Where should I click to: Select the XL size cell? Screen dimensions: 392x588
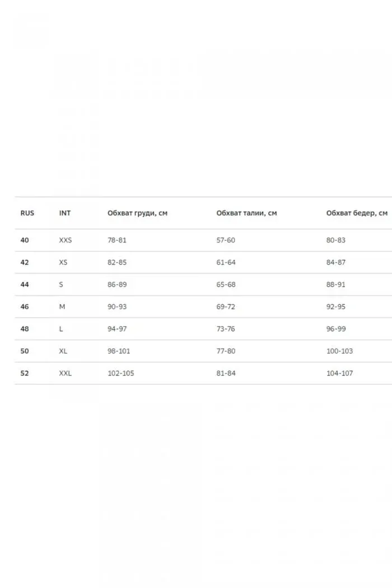coord(63,351)
